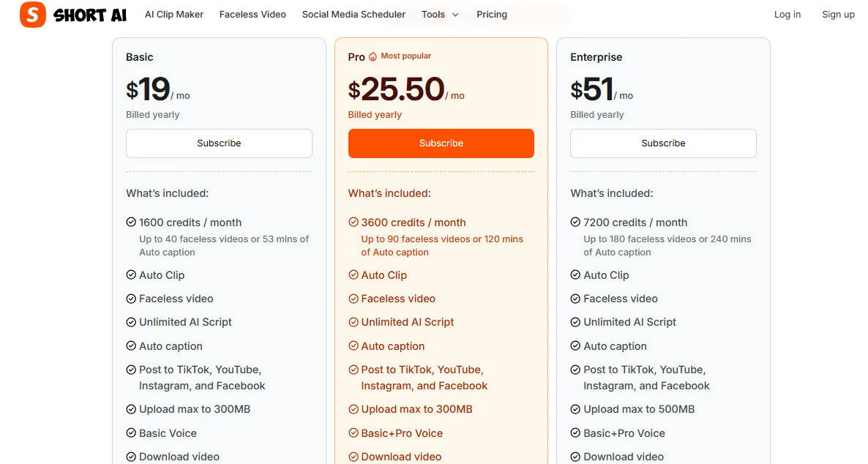Viewport: 868px width, 464px height.
Task: Click the Sign up link
Action: click(x=838, y=14)
